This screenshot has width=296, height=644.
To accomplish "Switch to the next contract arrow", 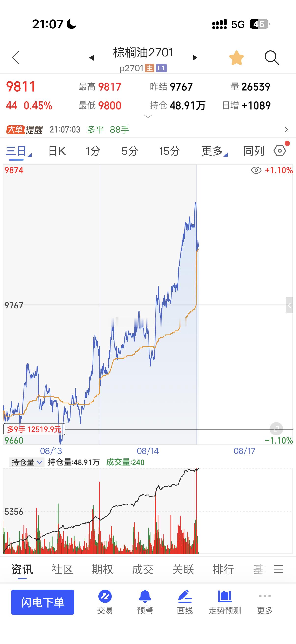I will click(195, 58).
